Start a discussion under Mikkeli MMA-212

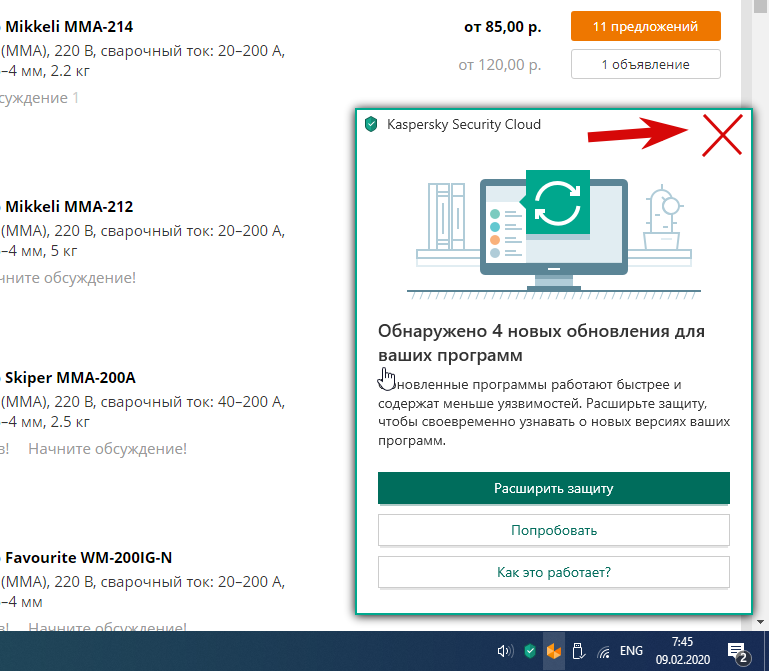[x=68, y=278]
